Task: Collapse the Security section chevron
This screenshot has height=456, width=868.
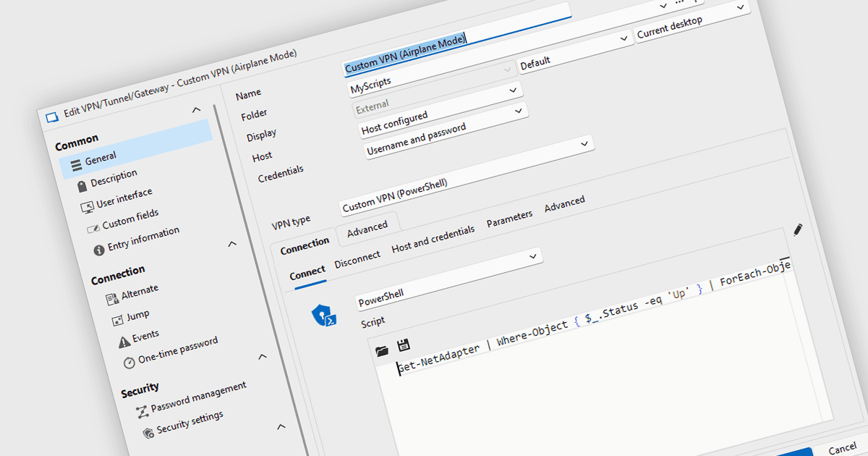Action: click(263, 356)
